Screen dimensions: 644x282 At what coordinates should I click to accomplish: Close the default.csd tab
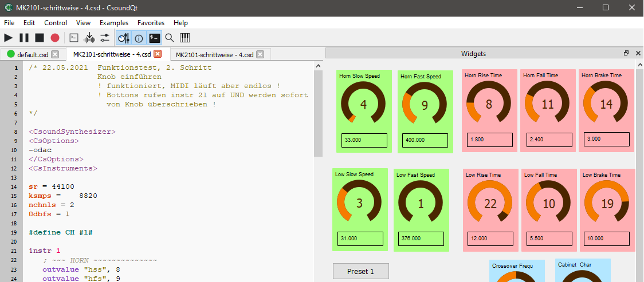55,54
